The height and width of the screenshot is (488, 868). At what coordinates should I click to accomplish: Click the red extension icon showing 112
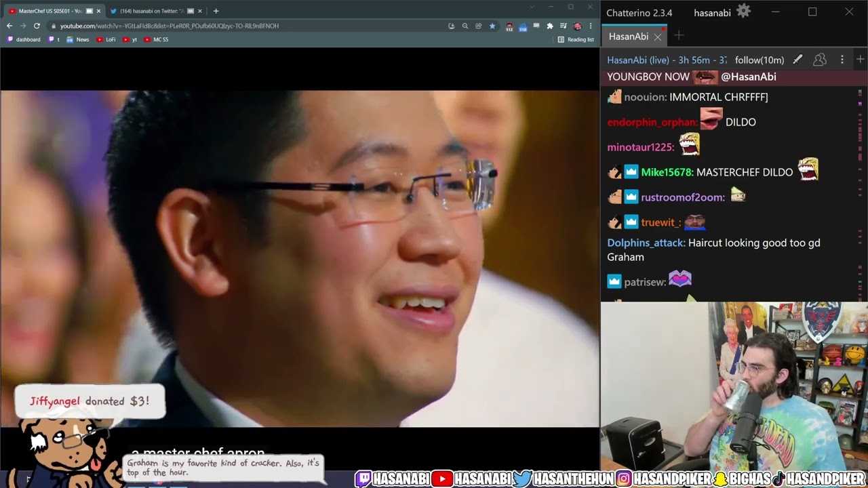click(509, 26)
